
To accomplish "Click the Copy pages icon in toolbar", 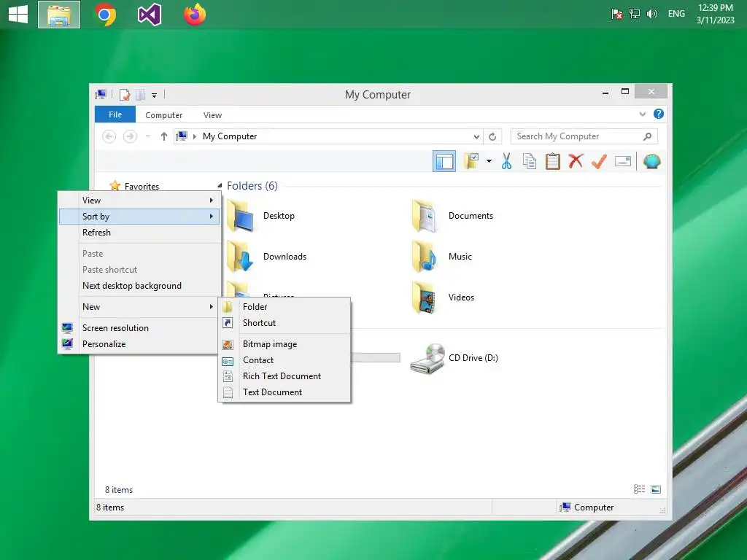I will click(x=530, y=161).
